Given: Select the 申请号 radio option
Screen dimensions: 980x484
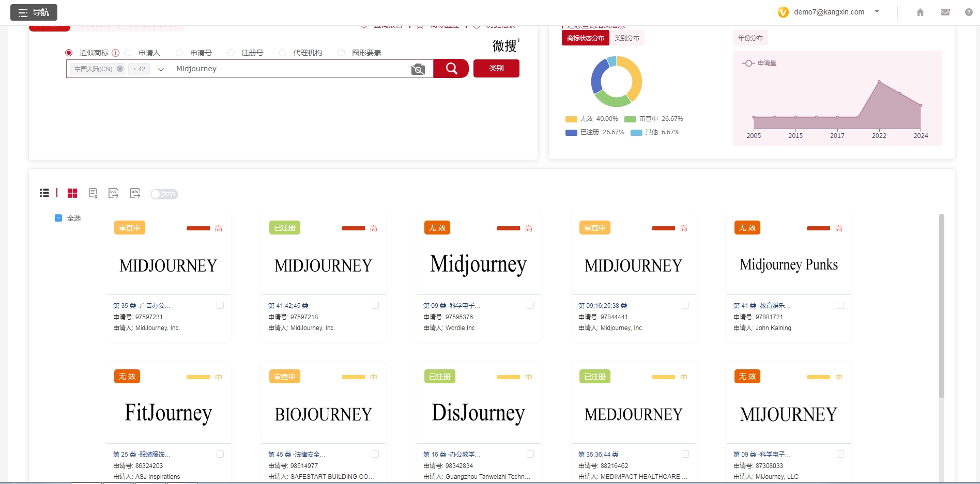Looking at the screenshot, I should (179, 53).
